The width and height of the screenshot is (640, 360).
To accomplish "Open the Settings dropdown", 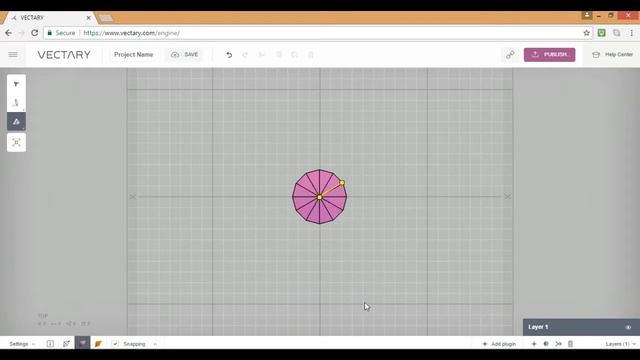I will pos(22,344).
